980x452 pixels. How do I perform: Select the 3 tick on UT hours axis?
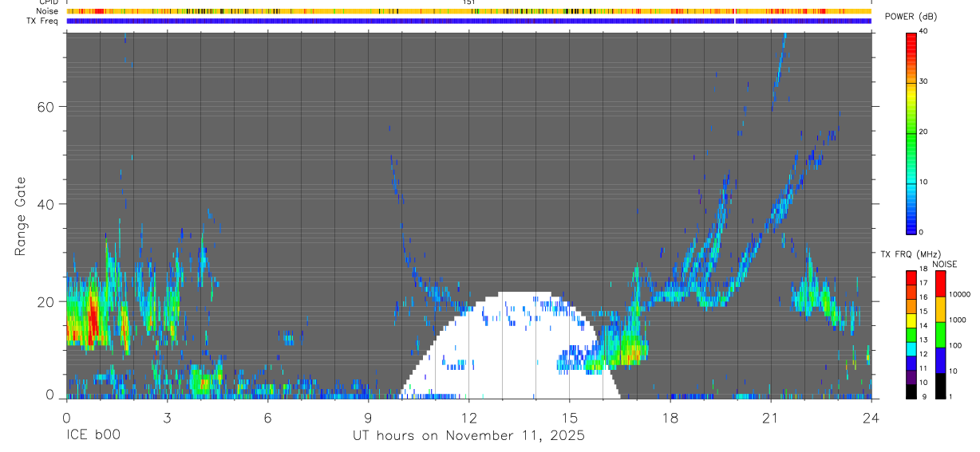(167, 417)
